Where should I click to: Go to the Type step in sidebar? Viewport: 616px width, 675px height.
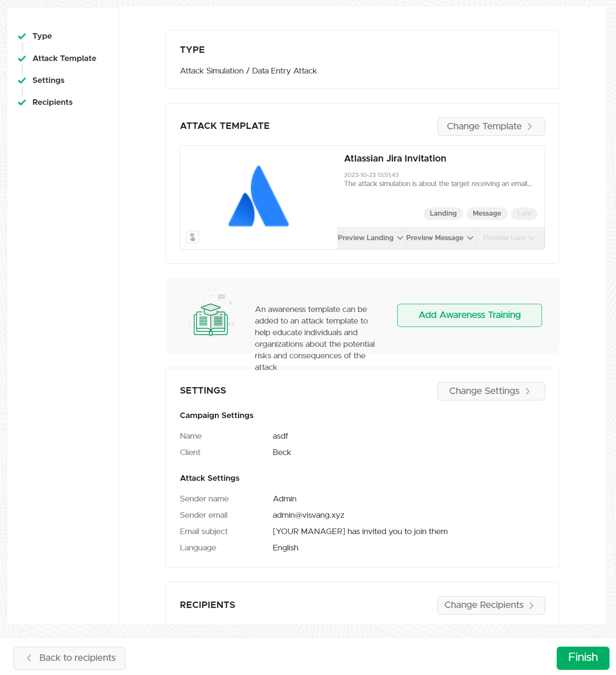pos(42,36)
